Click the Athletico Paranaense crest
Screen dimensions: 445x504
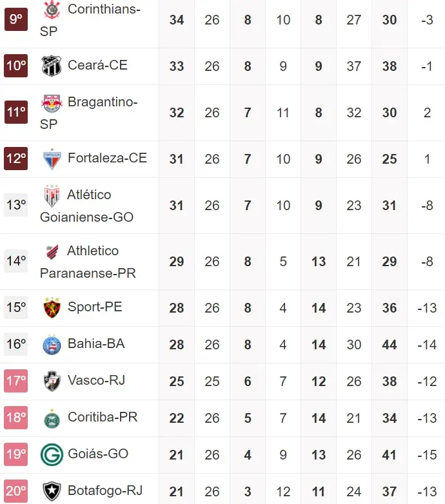click(x=51, y=251)
